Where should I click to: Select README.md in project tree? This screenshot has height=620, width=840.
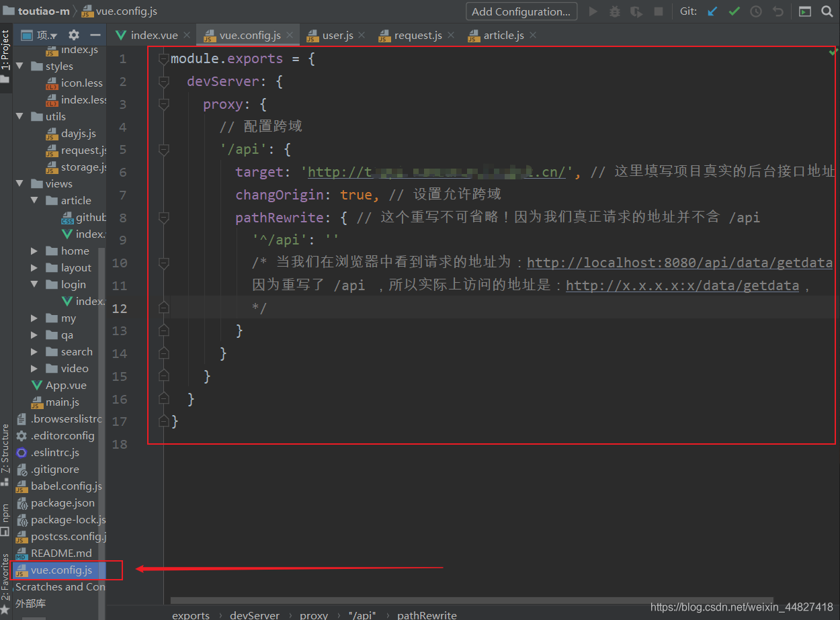click(x=61, y=553)
